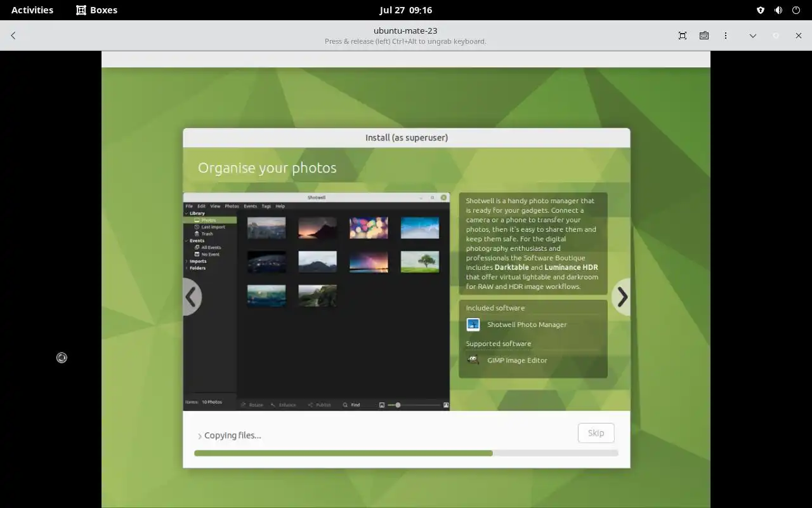Collapse the Events tree in Shotwell sidebar
This screenshot has height=508, width=812.
pyautogui.click(x=186, y=241)
